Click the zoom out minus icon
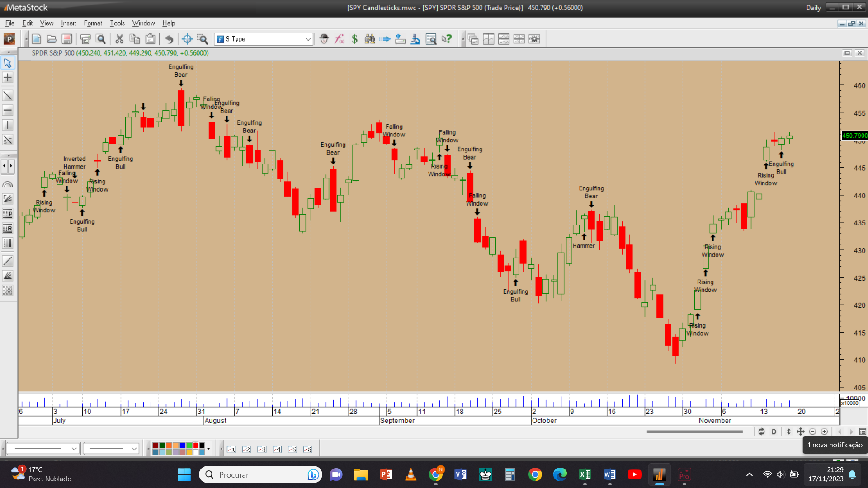 (812, 432)
